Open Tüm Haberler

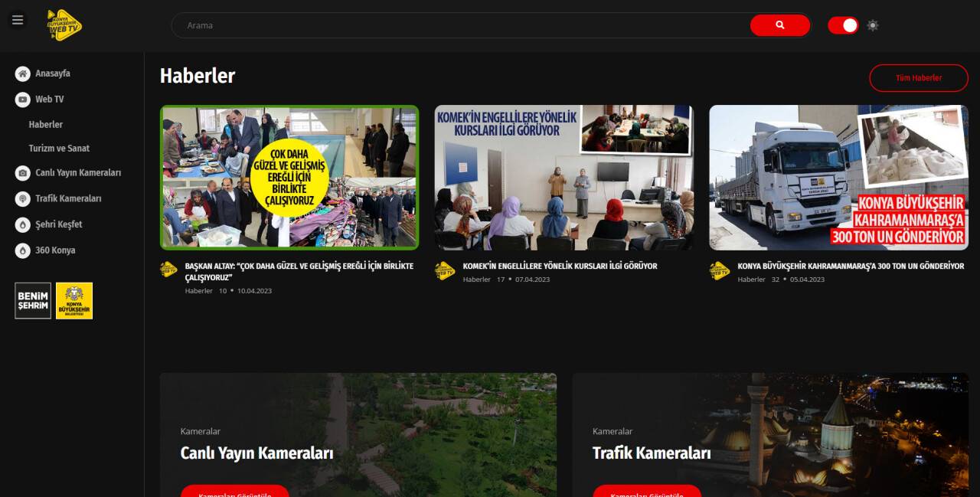[x=918, y=77]
